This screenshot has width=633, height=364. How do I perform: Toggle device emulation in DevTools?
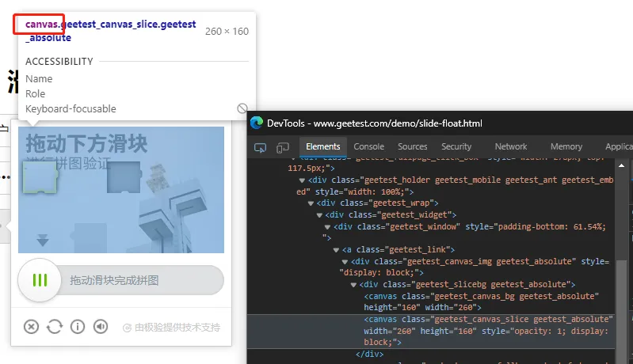click(x=283, y=147)
